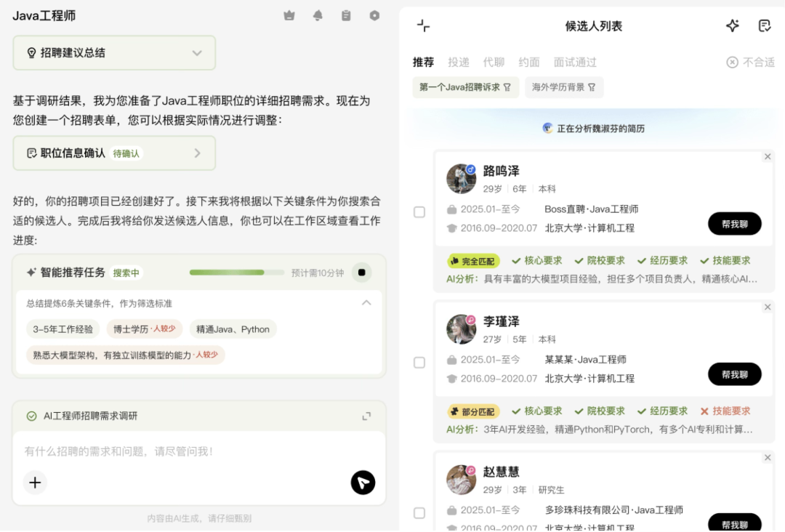The width and height of the screenshot is (785, 532).
Task: Click 搜索中 status label
Action: tap(126, 273)
